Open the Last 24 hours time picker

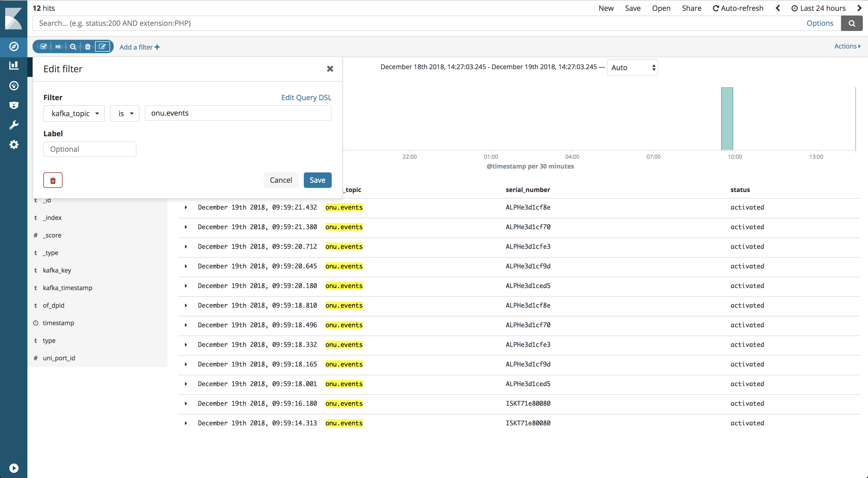click(x=818, y=8)
